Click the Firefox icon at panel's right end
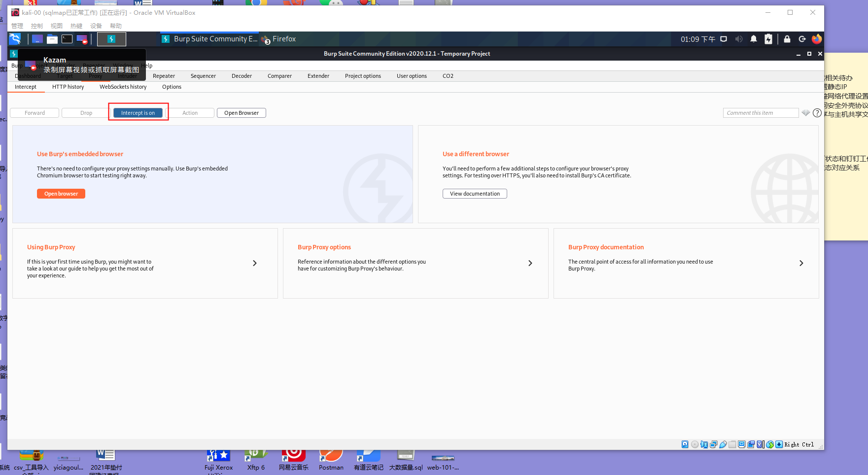This screenshot has height=475, width=868. [817, 39]
